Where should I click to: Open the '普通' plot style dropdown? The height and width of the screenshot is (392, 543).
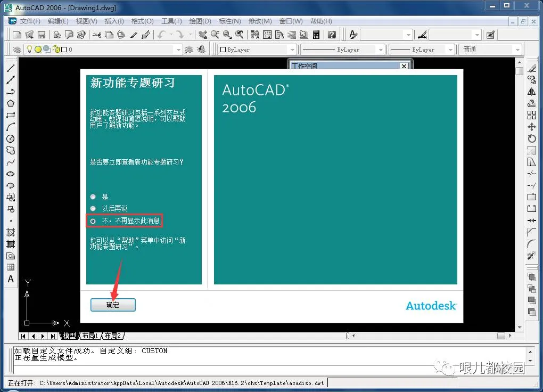coord(518,50)
